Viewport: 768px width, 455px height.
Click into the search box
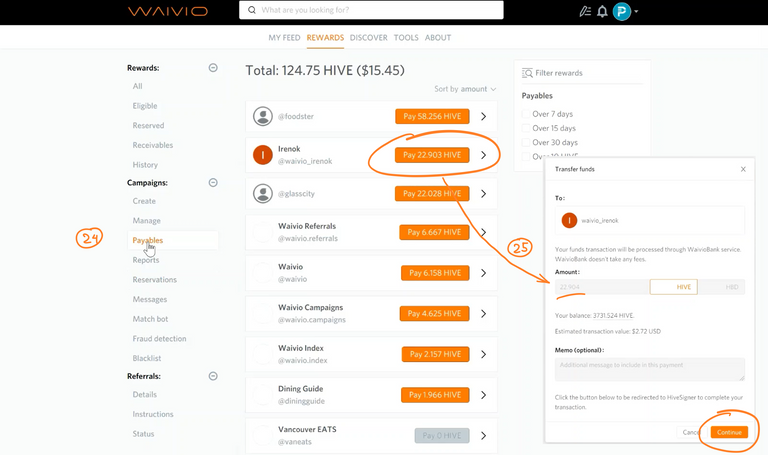(371, 10)
